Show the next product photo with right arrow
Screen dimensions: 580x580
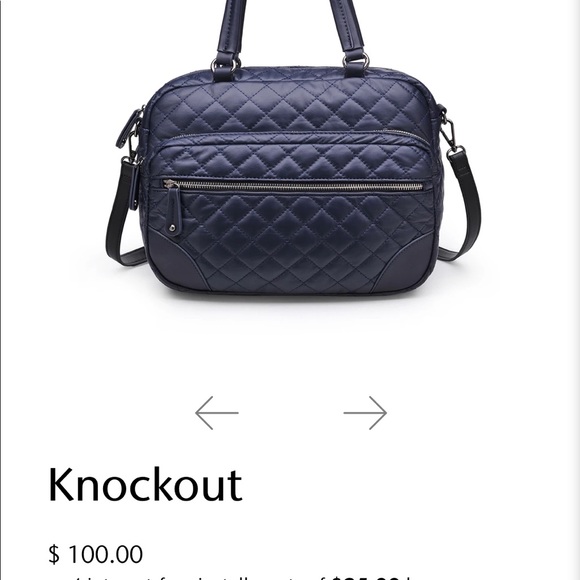point(365,413)
